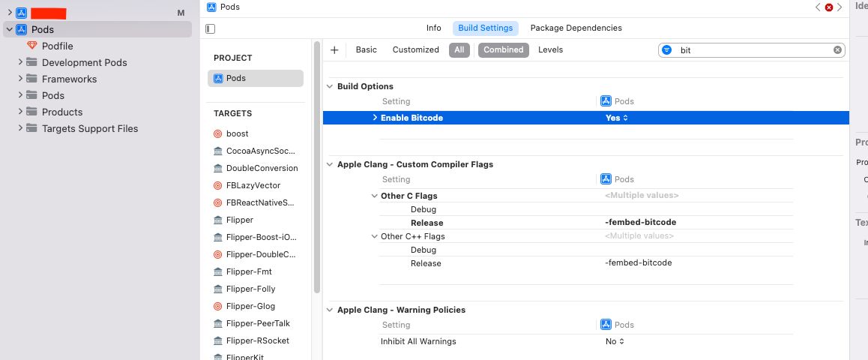Toggle the Combined view option
Screen dimensions: 868x360
tap(503, 50)
